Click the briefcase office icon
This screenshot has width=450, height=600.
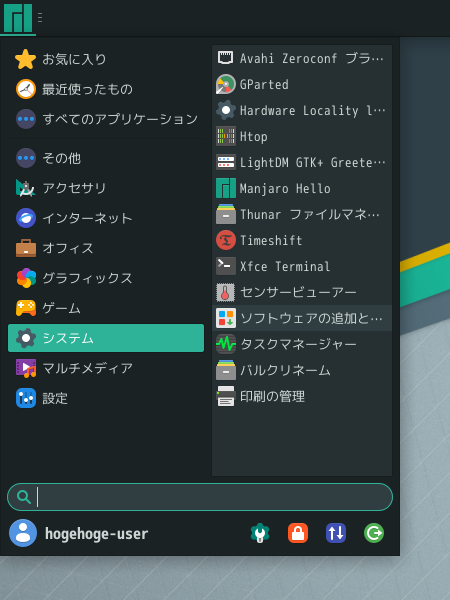26,248
